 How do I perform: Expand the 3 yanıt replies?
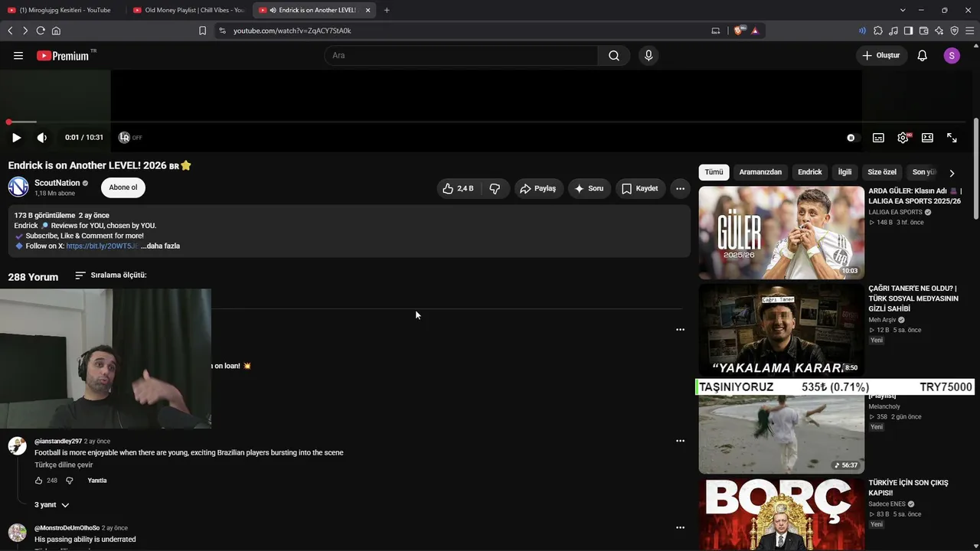click(52, 505)
